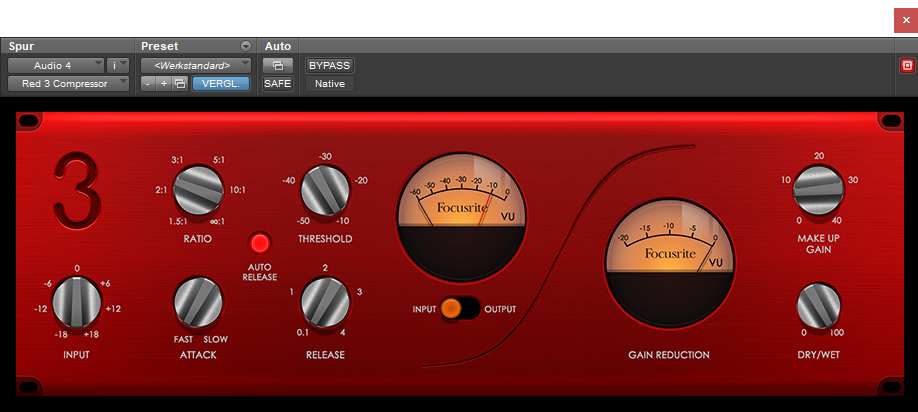Click the Threshold knob
This screenshot has width=918, height=412.
pos(325,190)
